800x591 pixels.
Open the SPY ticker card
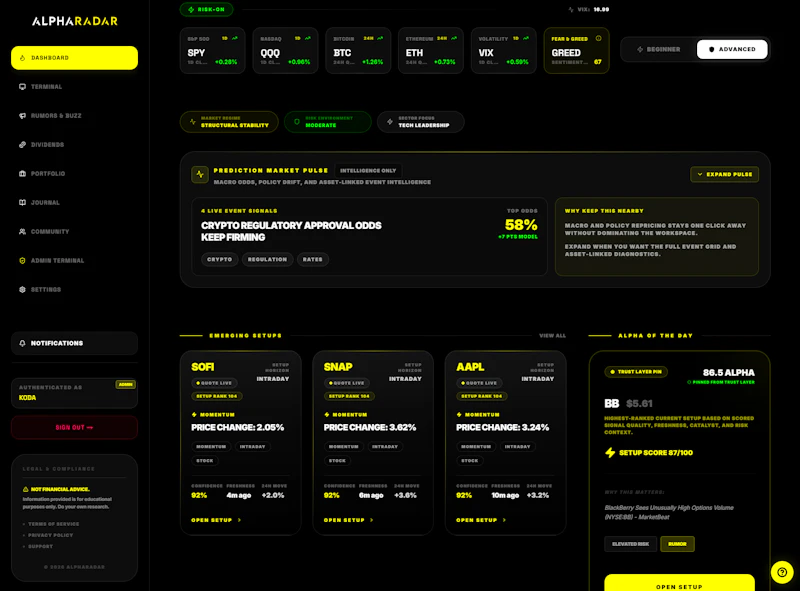pyautogui.click(x=213, y=51)
